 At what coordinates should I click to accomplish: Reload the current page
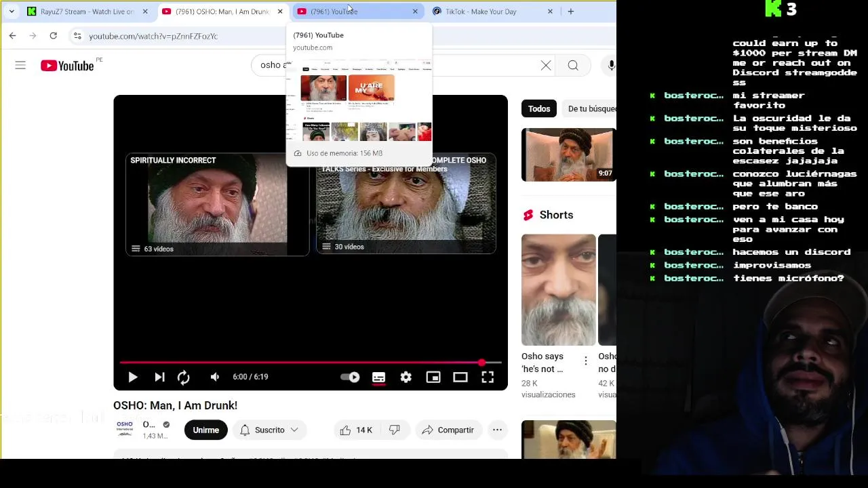coord(53,36)
